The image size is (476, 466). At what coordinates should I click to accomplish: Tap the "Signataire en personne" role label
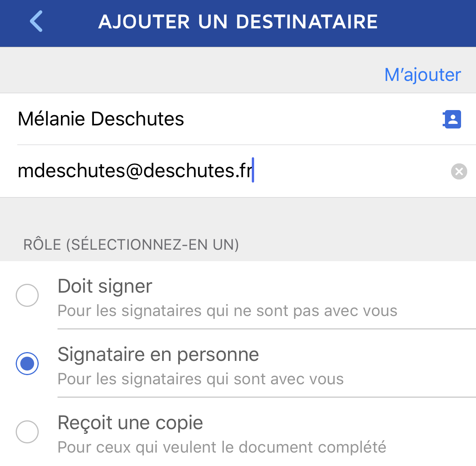pos(158,354)
